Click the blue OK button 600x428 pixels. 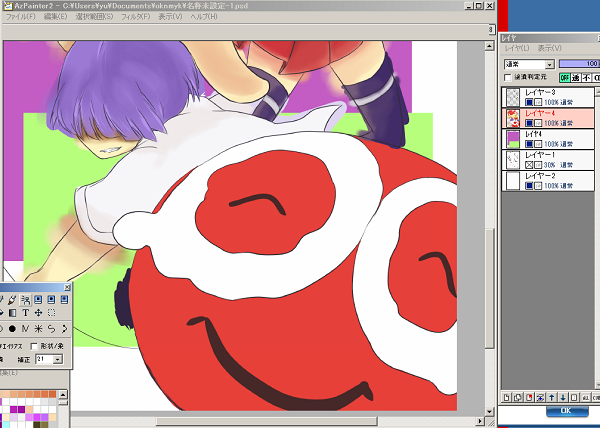567,411
